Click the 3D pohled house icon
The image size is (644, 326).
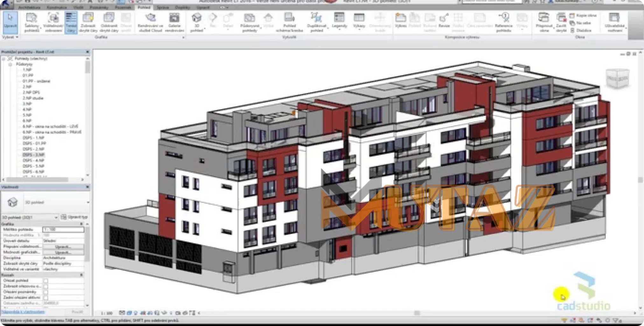click(197, 18)
